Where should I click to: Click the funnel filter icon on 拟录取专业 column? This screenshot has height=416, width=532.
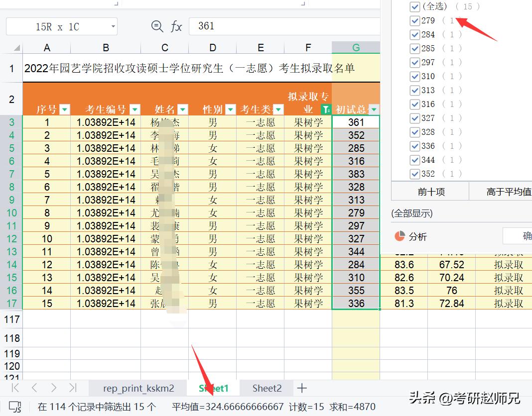coord(327,109)
